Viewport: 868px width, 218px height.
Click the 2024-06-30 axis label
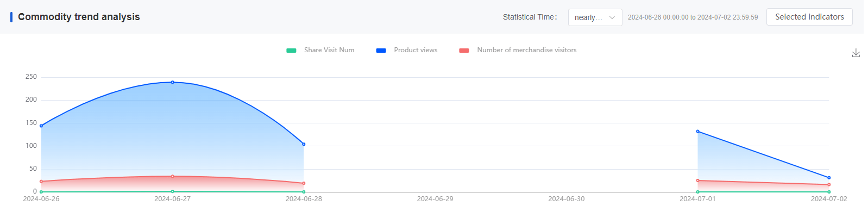pyautogui.click(x=567, y=199)
